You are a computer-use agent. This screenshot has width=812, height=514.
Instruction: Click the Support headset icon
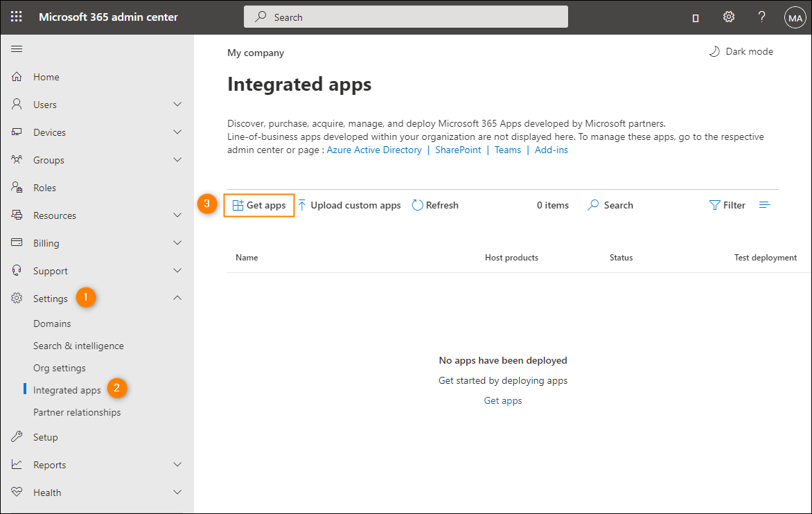pyautogui.click(x=17, y=270)
